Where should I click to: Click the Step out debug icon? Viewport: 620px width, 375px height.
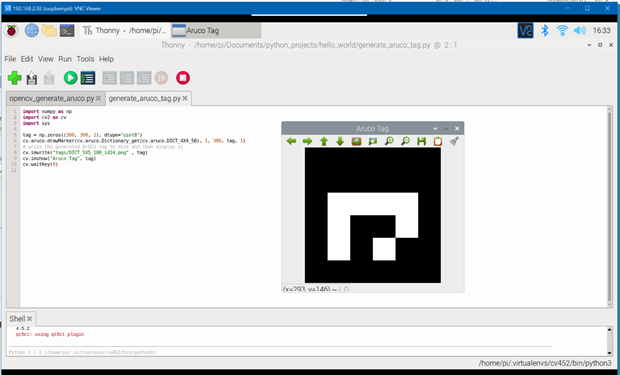tap(144, 78)
